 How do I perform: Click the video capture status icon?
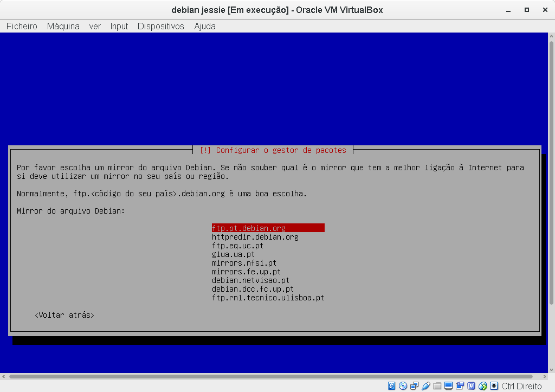click(460, 386)
